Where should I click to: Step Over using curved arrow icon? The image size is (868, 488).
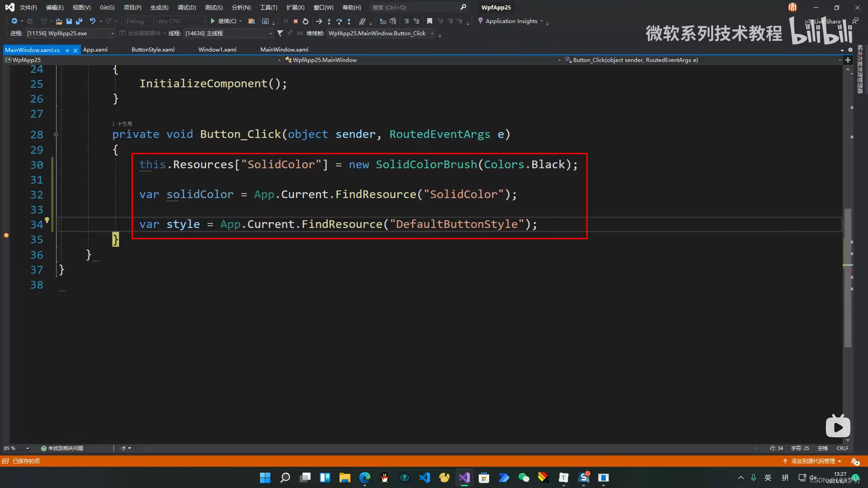[339, 21]
